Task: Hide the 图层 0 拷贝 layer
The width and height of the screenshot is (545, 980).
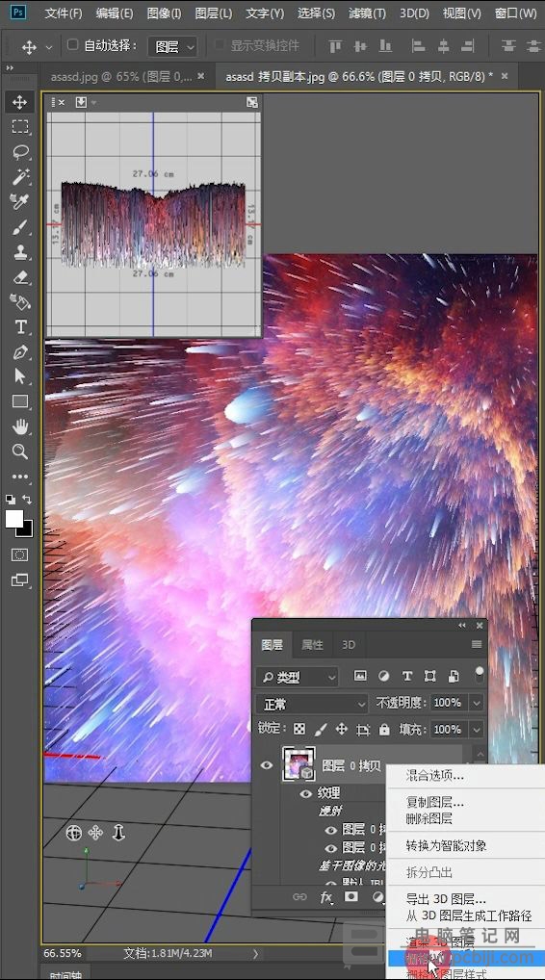Action: [267, 764]
